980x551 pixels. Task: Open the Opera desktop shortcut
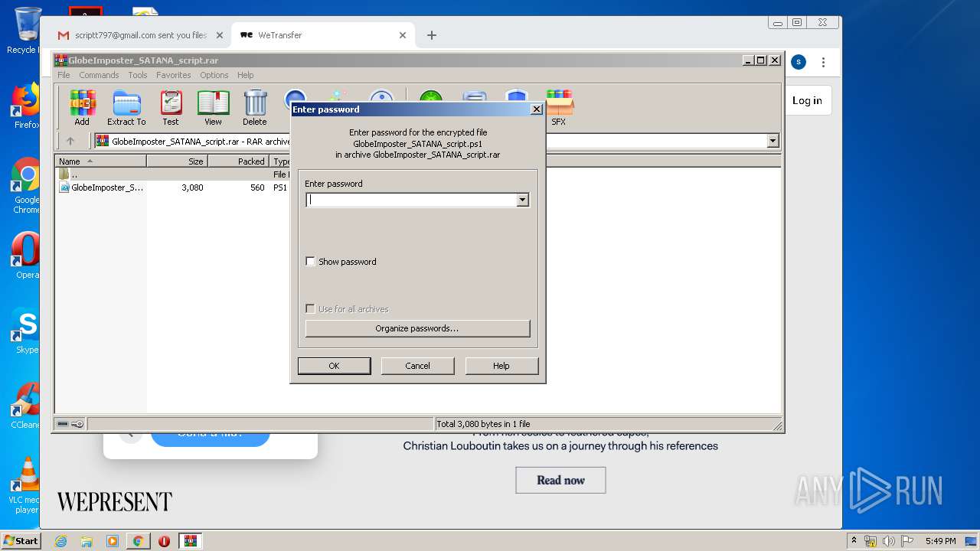pos(27,255)
